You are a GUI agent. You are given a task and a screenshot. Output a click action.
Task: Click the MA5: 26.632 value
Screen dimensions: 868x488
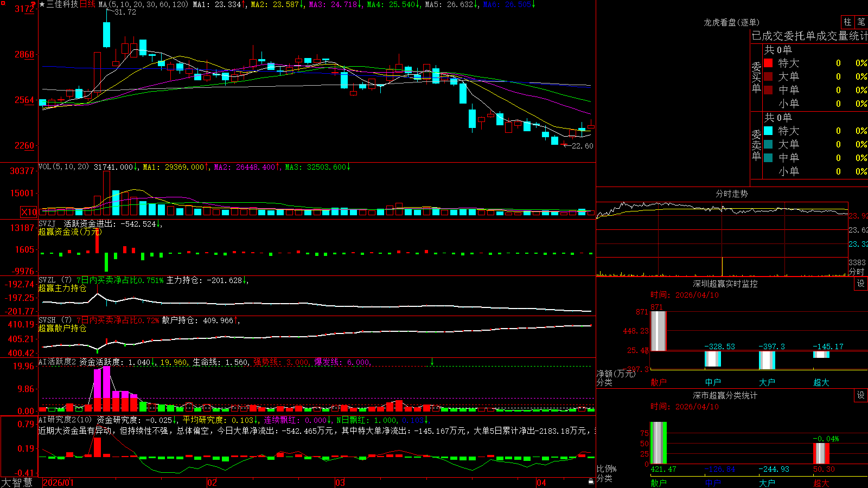[449, 4]
